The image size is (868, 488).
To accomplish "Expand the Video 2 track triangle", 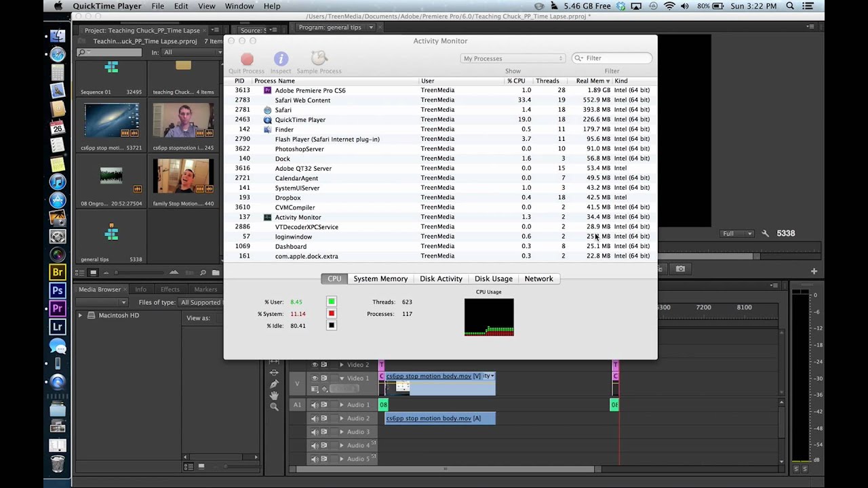I will 341,365.
